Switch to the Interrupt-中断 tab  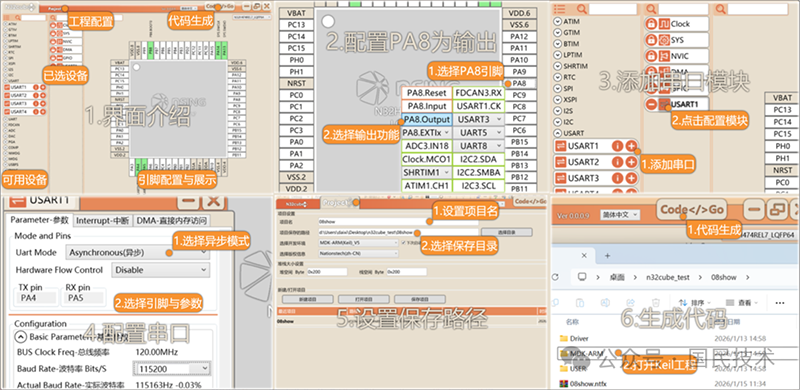pos(102,221)
